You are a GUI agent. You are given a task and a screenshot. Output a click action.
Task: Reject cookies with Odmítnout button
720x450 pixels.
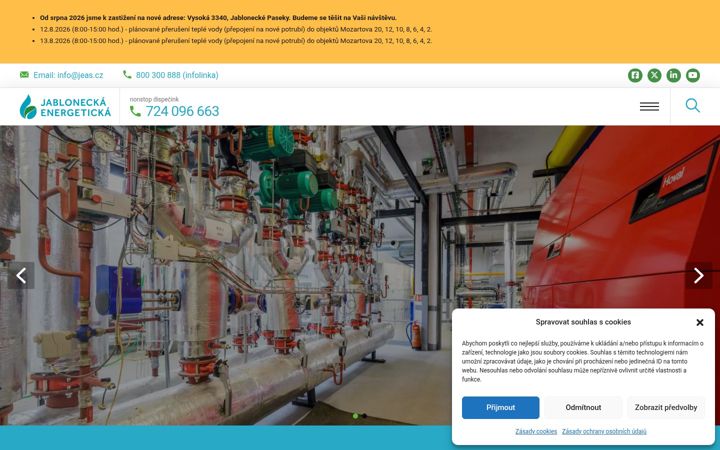point(583,408)
